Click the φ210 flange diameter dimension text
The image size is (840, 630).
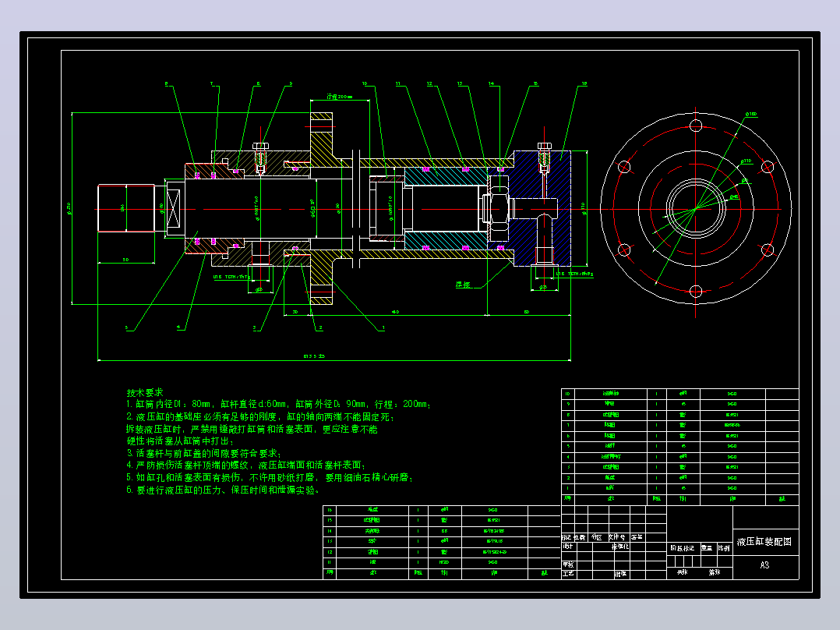click(x=69, y=208)
